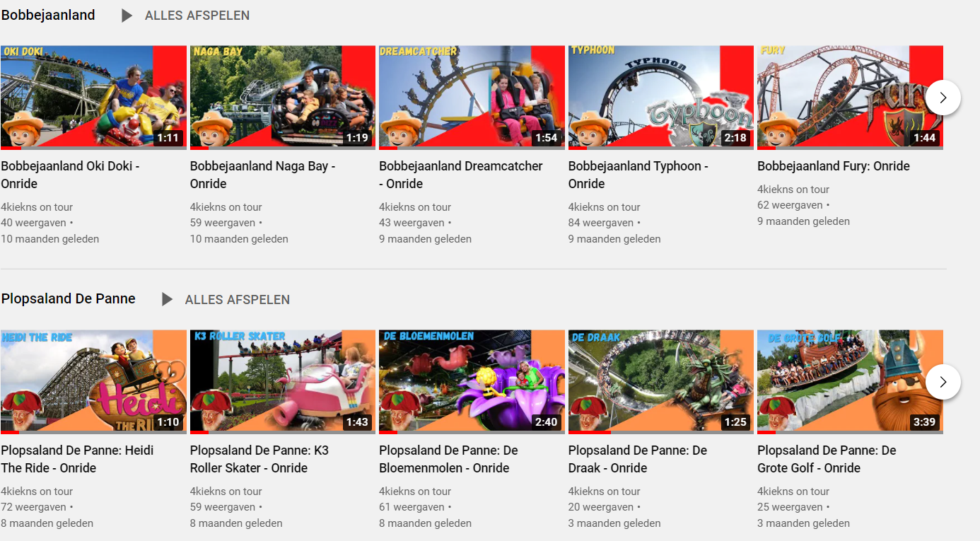Click the play icon beside Bobbejaanland heading
The image size is (980, 541).
point(127,16)
